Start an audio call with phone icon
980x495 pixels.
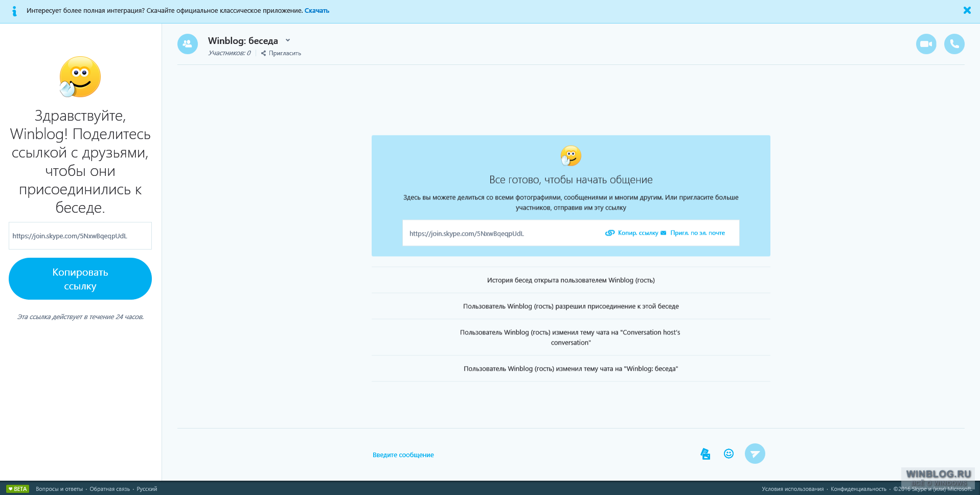[954, 44]
